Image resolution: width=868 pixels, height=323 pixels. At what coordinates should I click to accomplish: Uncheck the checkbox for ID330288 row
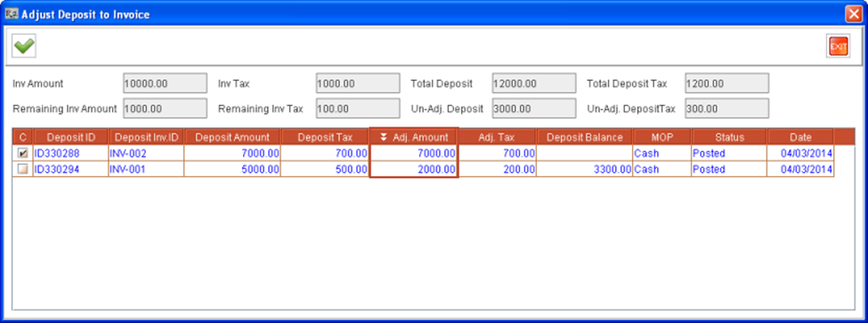22,153
